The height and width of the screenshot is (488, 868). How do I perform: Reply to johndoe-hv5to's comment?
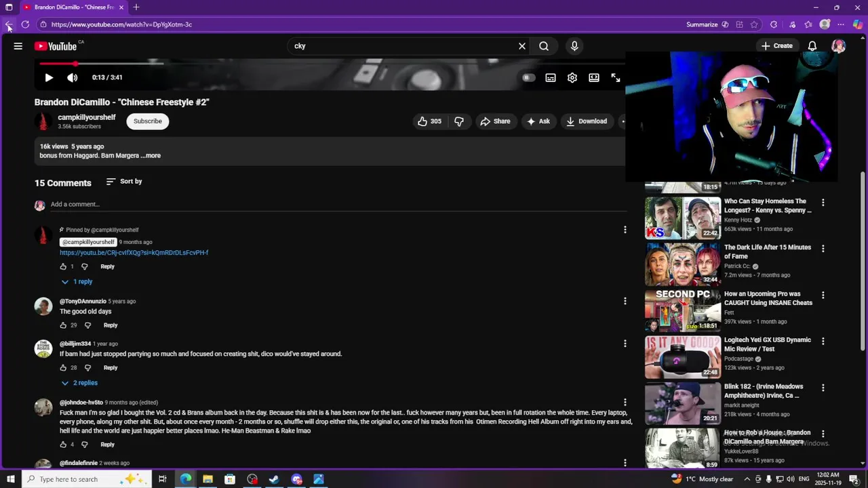coord(107,445)
